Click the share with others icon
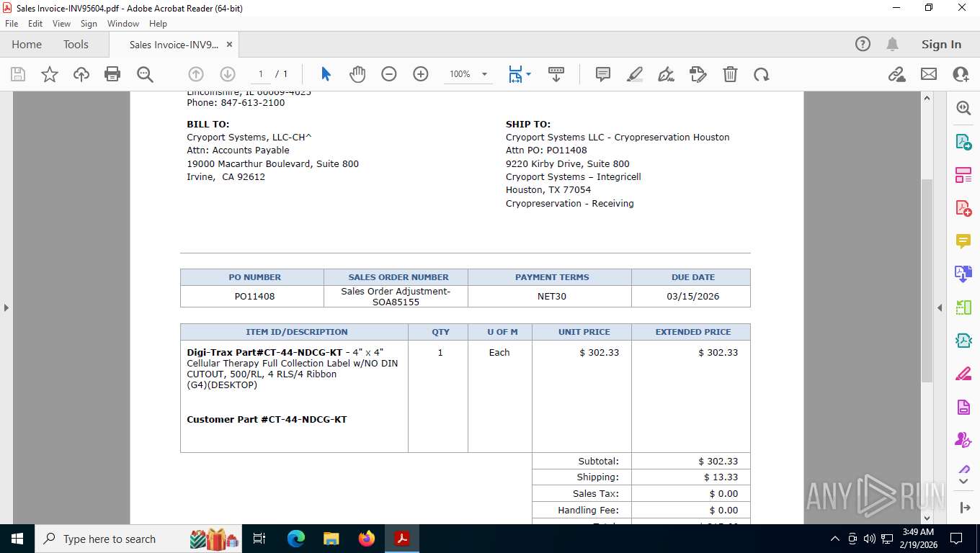This screenshot has width=980, height=553. tap(961, 74)
